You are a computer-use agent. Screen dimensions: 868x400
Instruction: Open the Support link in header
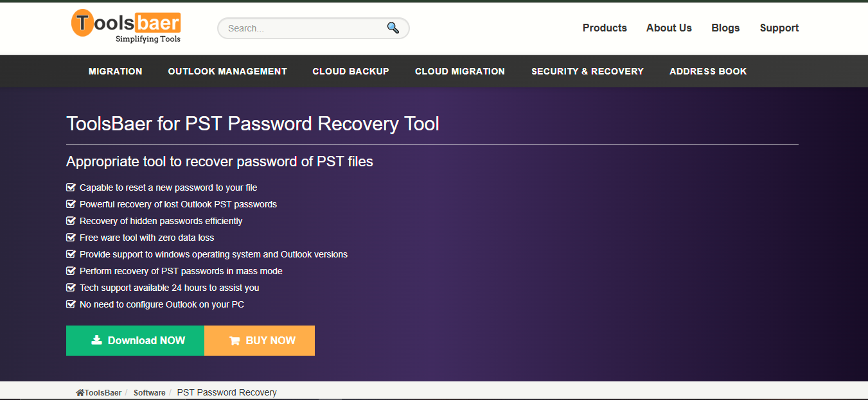(779, 28)
